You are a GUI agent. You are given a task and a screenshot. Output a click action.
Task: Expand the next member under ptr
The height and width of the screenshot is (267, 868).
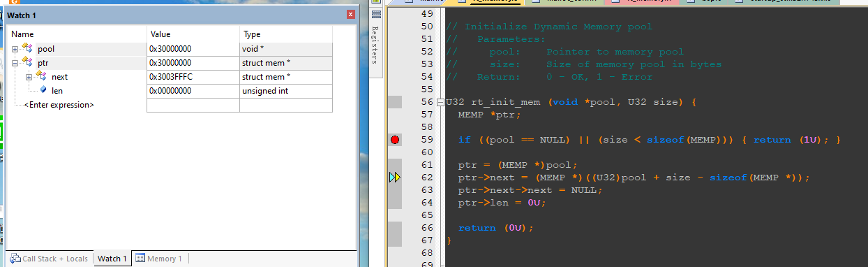tap(29, 77)
